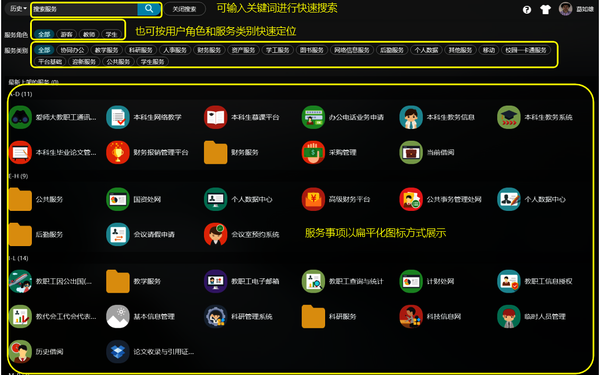600x375 pixels.
Task: Open 采购管理 money icon
Action: [313, 152]
